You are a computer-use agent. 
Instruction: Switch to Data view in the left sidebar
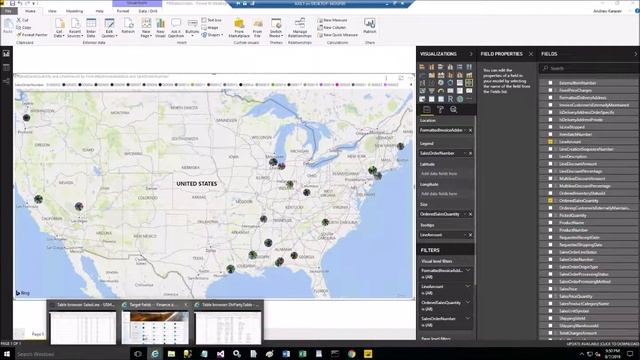tap(6, 67)
